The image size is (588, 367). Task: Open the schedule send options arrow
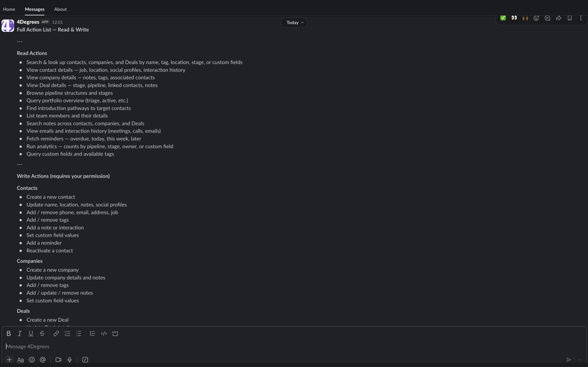tap(580, 360)
